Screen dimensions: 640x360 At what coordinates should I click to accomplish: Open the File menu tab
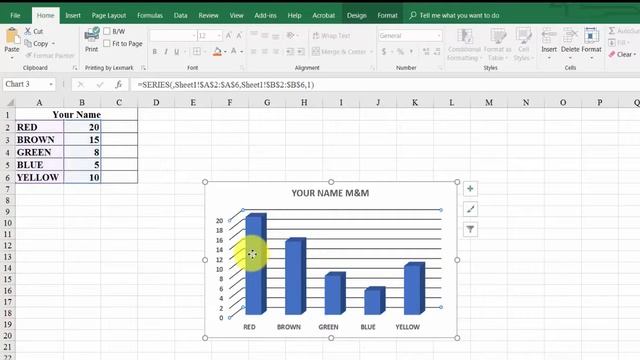[15, 16]
